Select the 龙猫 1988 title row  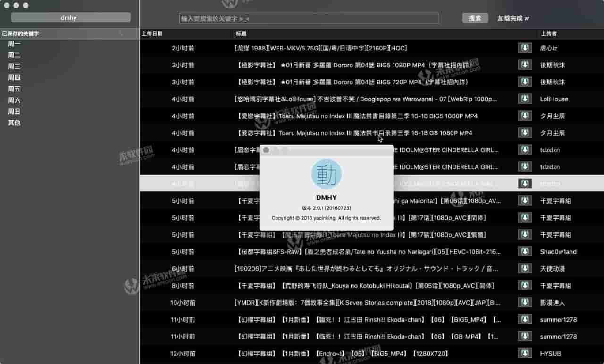click(x=320, y=48)
